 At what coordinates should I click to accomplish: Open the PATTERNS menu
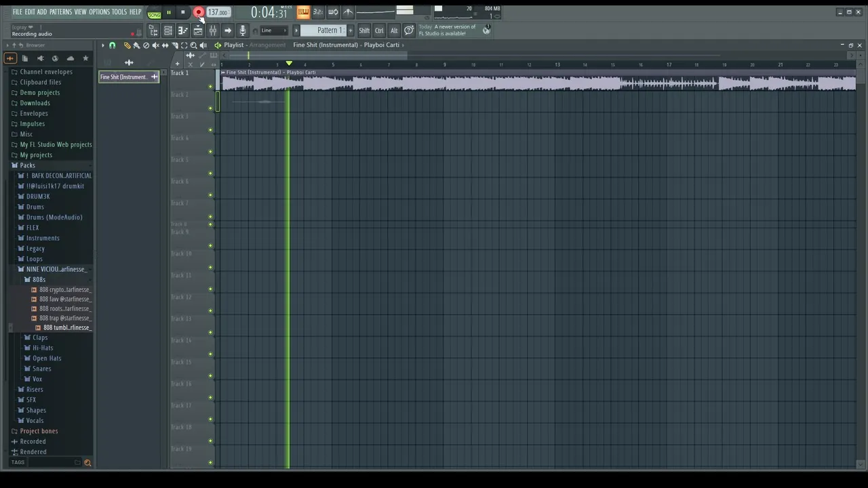(x=60, y=12)
